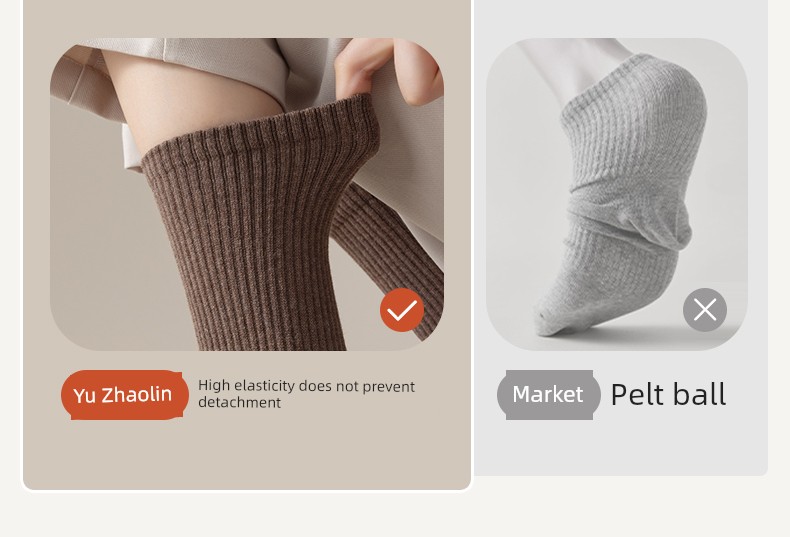Click the word detachment in the description
Image resolution: width=790 pixels, height=537 pixels.
click(240, 402)
